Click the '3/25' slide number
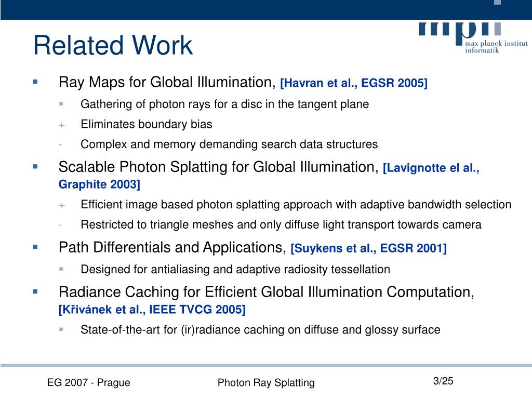 coord(443,381)
